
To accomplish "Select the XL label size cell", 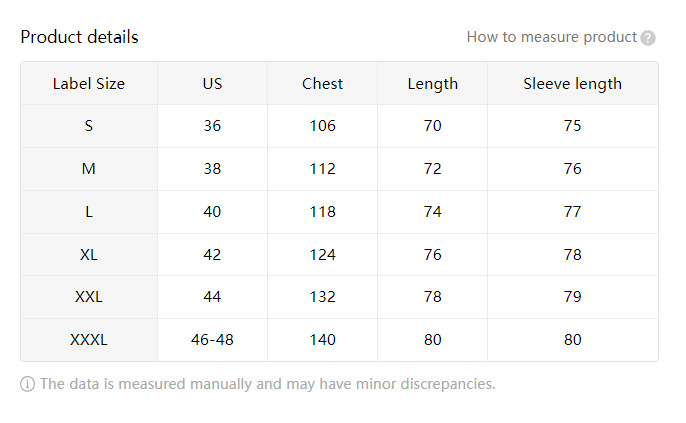I will 89,254.
